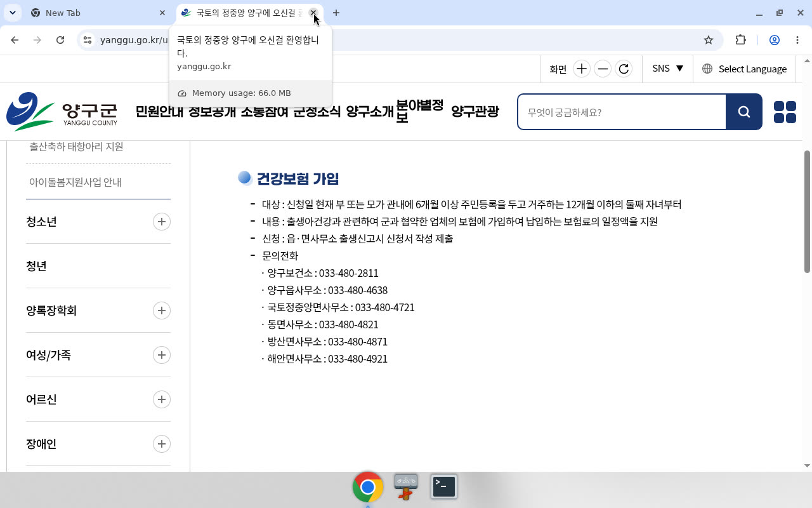The height and width of the screenshot is (508, 812).
Task: Decrease screen size with the minus icon
Action: click(603, 69)
